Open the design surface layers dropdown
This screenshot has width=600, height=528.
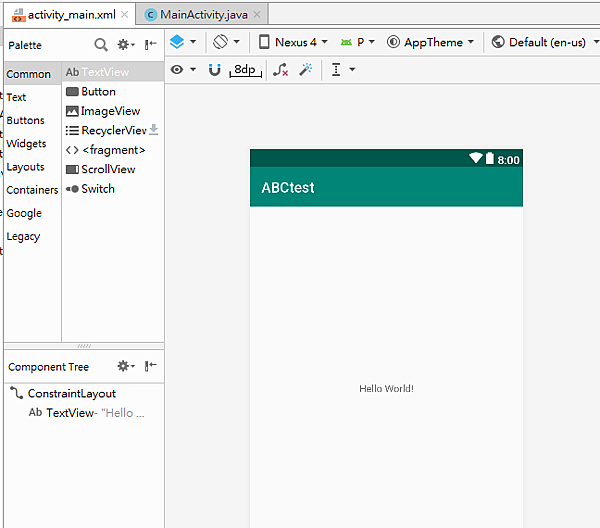(x=182, y=42)
